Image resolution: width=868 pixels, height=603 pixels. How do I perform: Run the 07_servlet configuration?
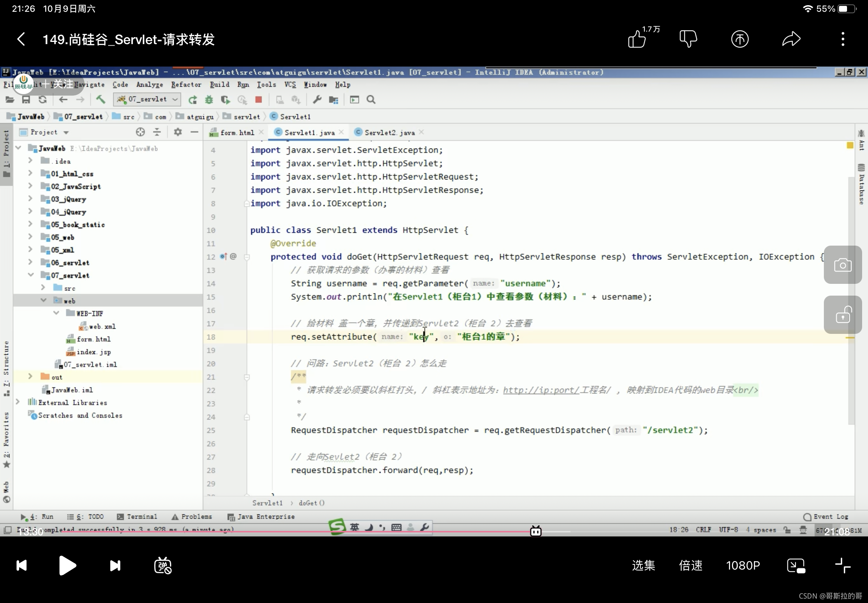192,99
